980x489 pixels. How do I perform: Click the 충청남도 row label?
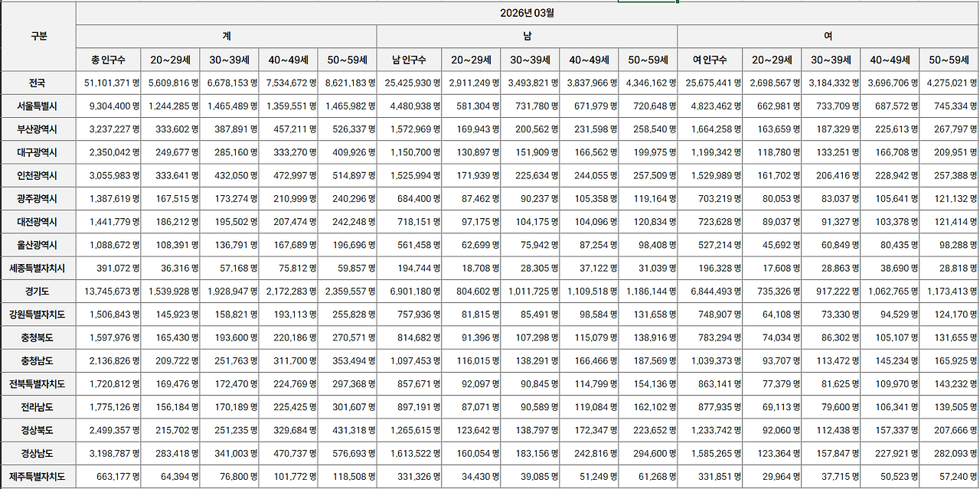click(x=38, y=361)
